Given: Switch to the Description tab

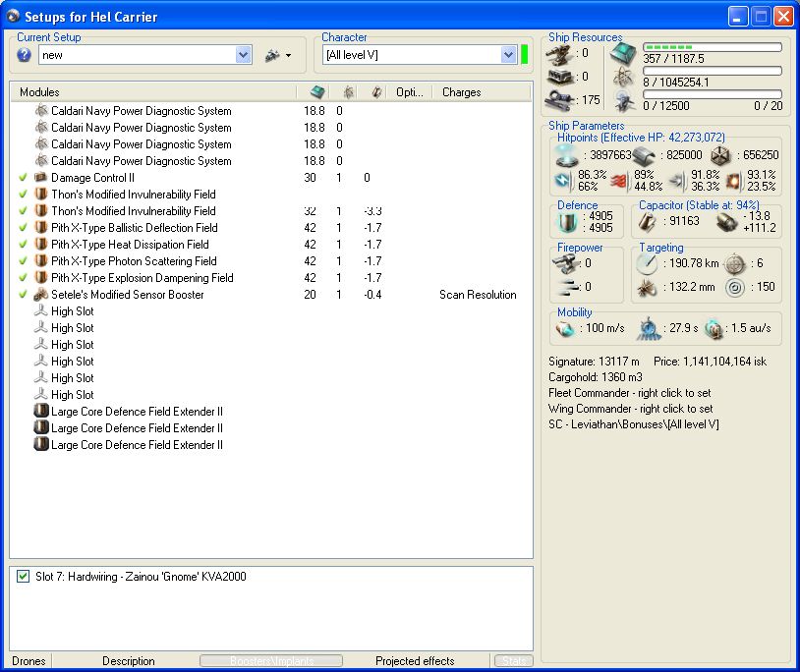Looking at the screenshot, I should tap(129, 661).
